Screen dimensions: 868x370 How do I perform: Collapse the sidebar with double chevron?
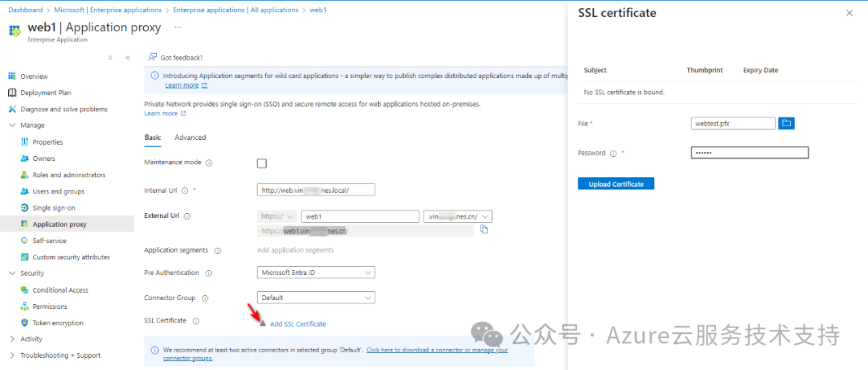click(128, 58)
